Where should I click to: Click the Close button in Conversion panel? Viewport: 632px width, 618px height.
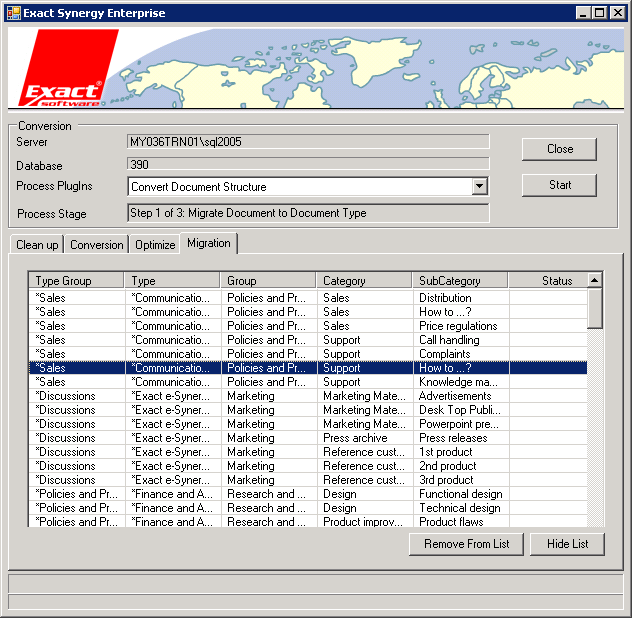coord(559,149)
